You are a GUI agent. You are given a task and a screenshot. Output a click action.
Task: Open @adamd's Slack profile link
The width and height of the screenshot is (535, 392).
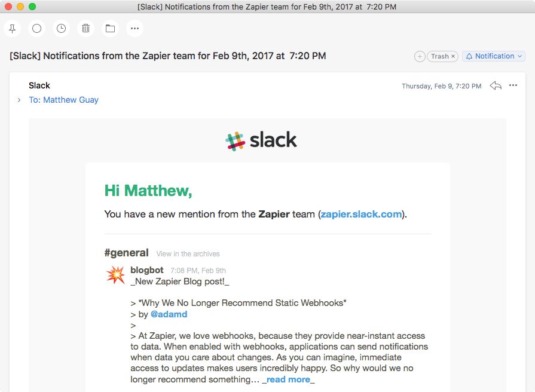[x=169, y=314]
